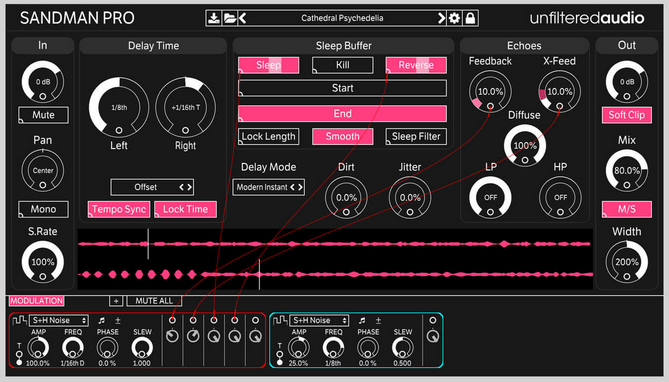Click second patch output jack of red modulator
Viewport: 669px width, 382px height.
(x=193, y=320)
